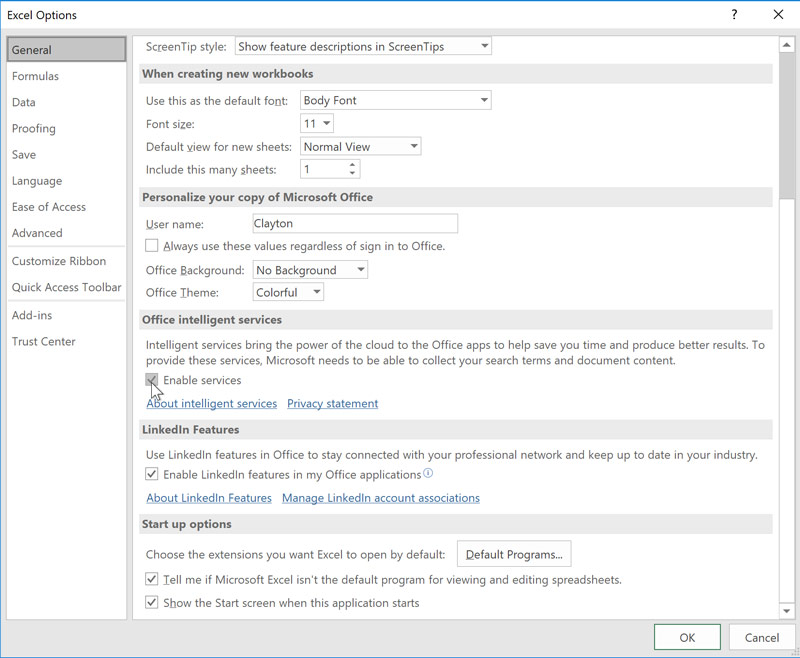Open Ease of Access settings
This screenshot has height=658, width=800.
66,207
